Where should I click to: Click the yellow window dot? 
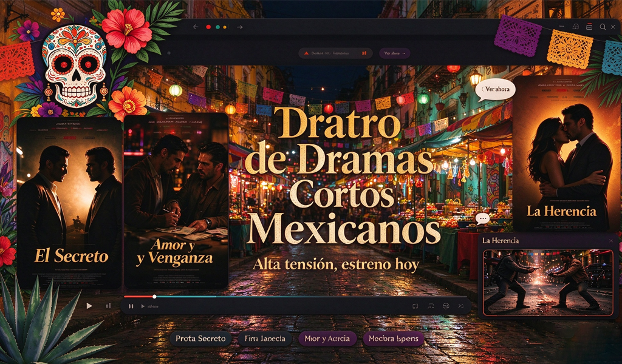pyautogui.click(x=225, y=27)
